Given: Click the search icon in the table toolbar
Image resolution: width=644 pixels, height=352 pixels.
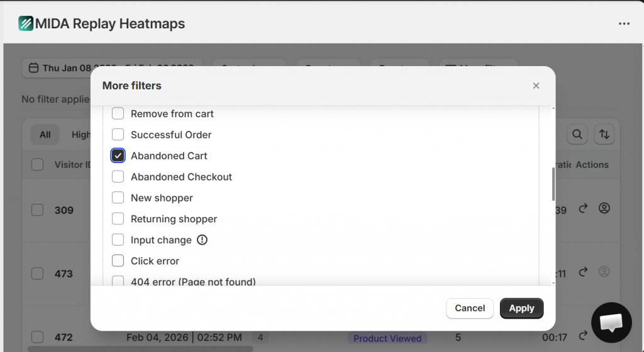Looking at the screenshot, I should point(577,134).
